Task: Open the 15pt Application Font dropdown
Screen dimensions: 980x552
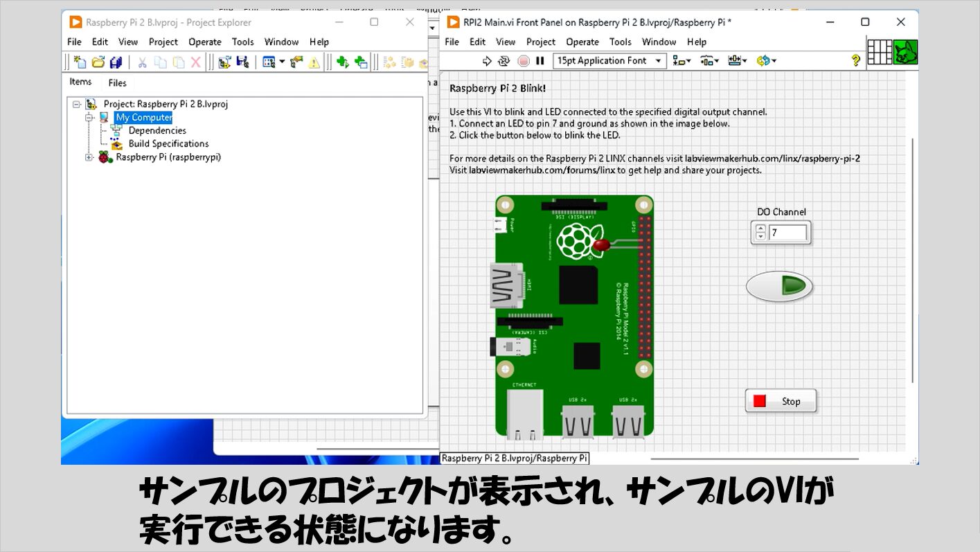Action: pos(609,61)
